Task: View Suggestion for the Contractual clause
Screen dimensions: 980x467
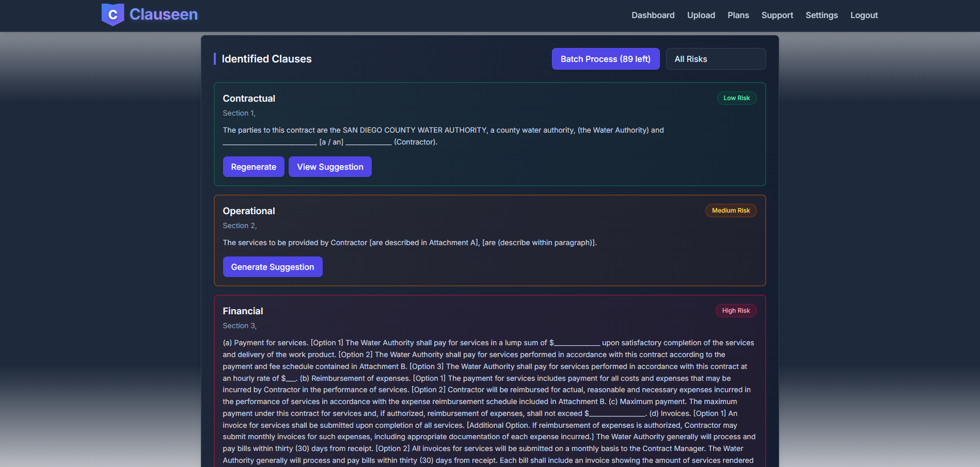Action: click(x=330, y=166)
